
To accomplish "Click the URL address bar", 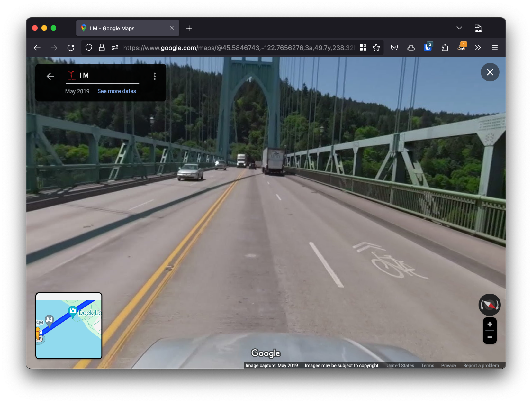I will (x=238, y=48).
